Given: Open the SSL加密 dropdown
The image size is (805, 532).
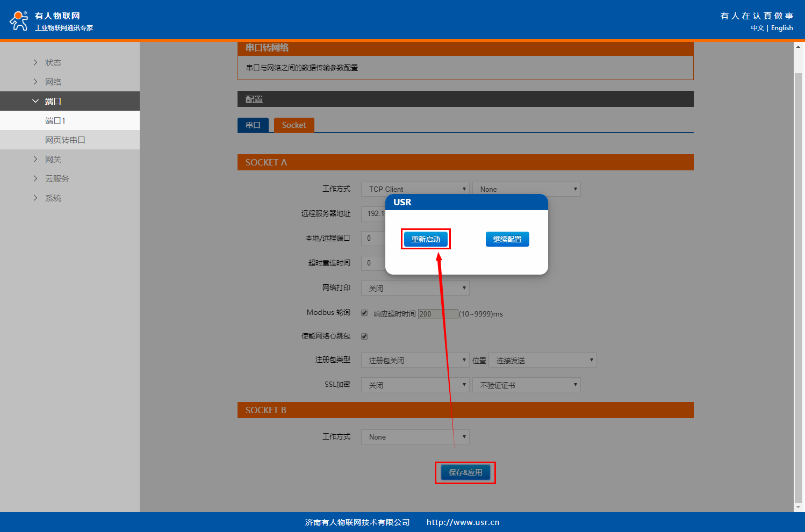Looking at the screenshot, I should (415, 385).
